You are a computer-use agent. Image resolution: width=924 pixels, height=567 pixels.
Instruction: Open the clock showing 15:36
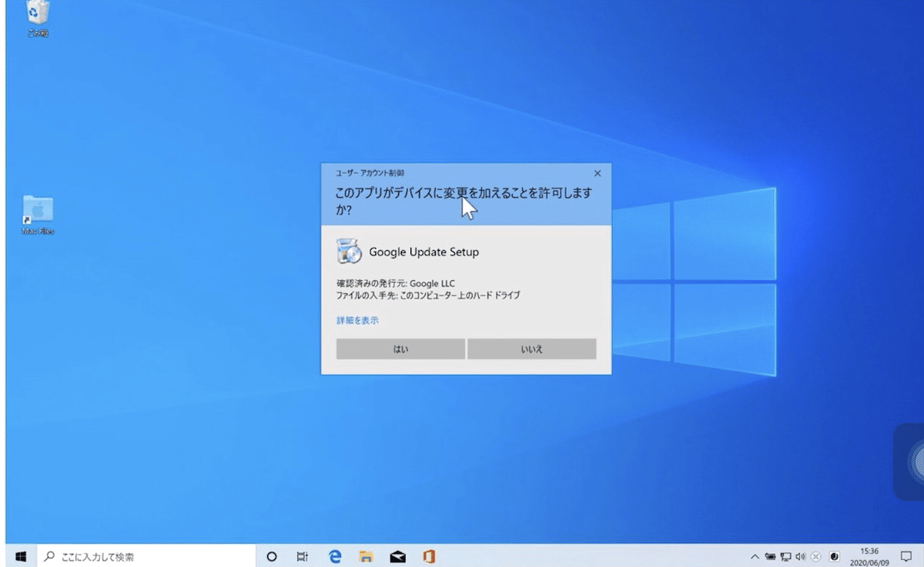[x=869, y=556]
